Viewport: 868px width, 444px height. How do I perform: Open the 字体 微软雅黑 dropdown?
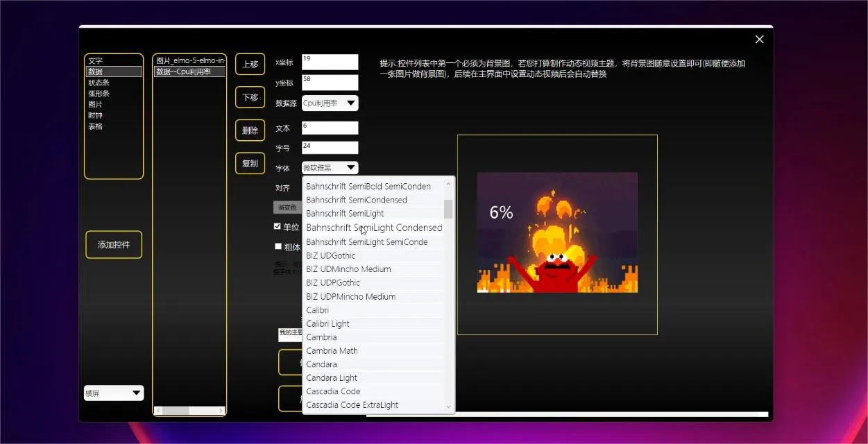point(330,168)
